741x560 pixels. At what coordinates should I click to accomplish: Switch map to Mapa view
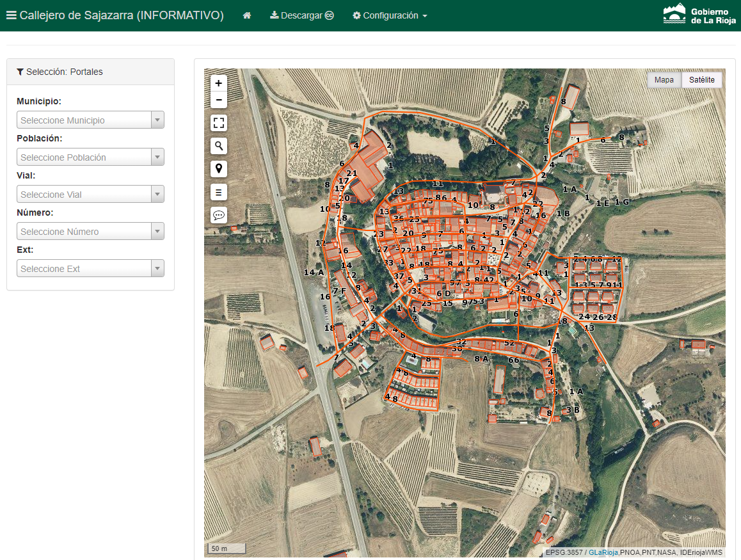click(664, 80)
